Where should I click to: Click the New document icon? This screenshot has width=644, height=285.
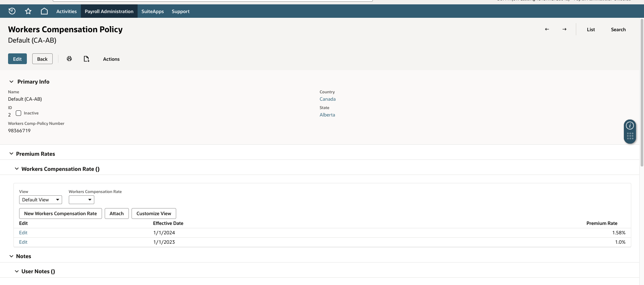pyautogui.click(x=86, y=59)
